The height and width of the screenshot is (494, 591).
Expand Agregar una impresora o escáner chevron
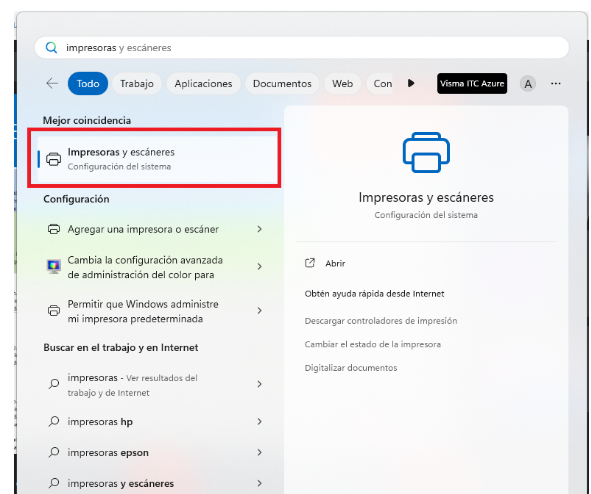[259, 229]
